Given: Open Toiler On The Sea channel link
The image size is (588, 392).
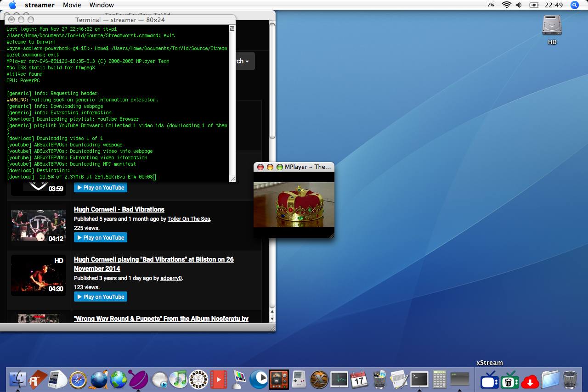Looking at the screenshot, I should point(189,219).
